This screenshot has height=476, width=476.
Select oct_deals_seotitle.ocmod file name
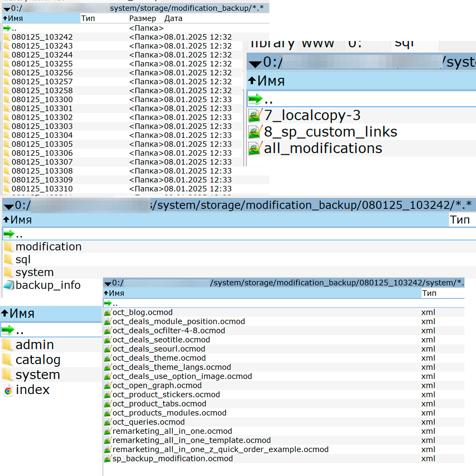click(161, 340)
